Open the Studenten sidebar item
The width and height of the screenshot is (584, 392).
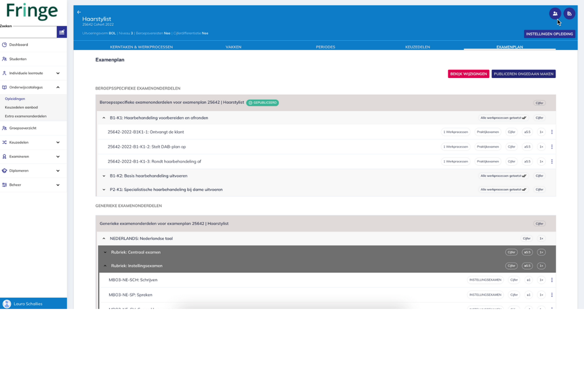coord(18,59)
